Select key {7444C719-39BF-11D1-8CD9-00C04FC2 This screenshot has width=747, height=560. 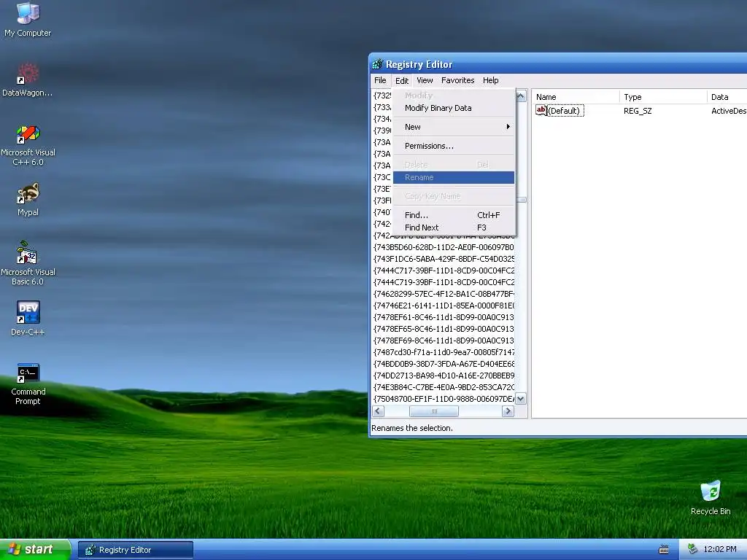(x=444, y=282)
